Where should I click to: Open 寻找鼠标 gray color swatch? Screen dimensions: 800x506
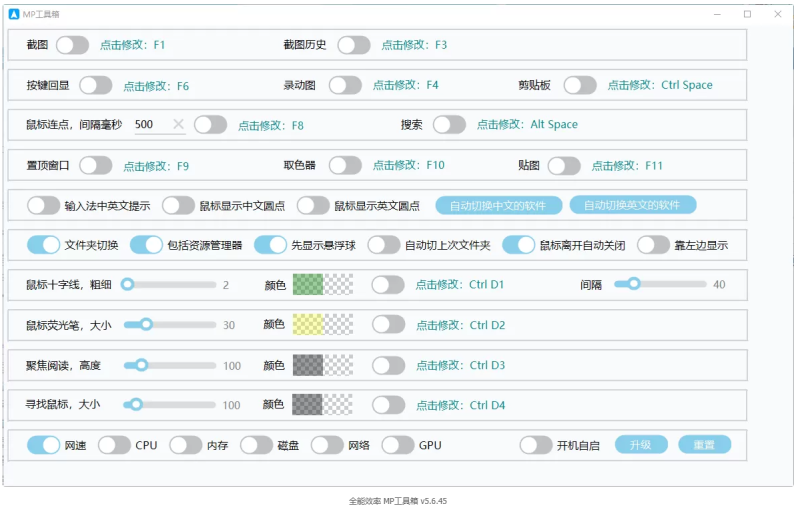[x=322, y=405]
